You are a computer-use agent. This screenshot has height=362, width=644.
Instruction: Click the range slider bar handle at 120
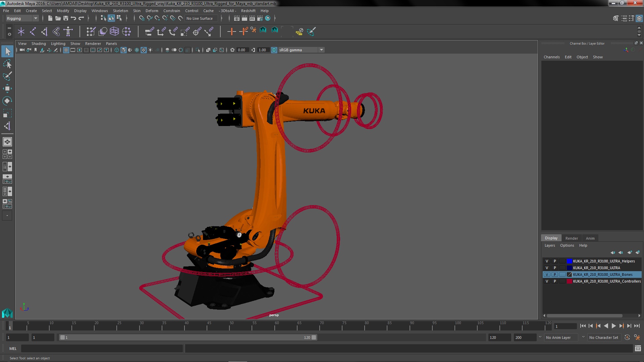(314, 338)
